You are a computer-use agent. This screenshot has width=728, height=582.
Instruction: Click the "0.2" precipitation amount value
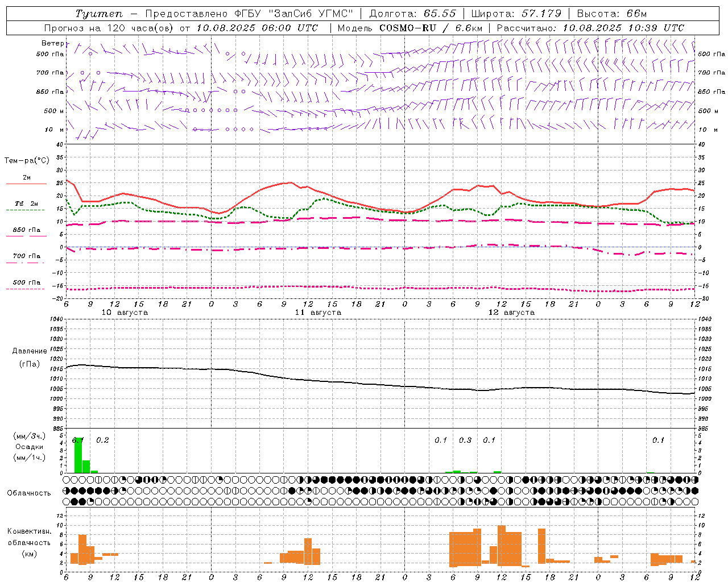[x=102, y=440]
